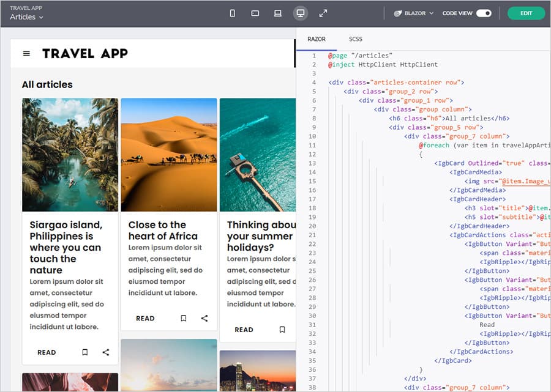Open fullscreen preview with the expand arrows
Screen dimensions: 551x392
tap(323, 13)
